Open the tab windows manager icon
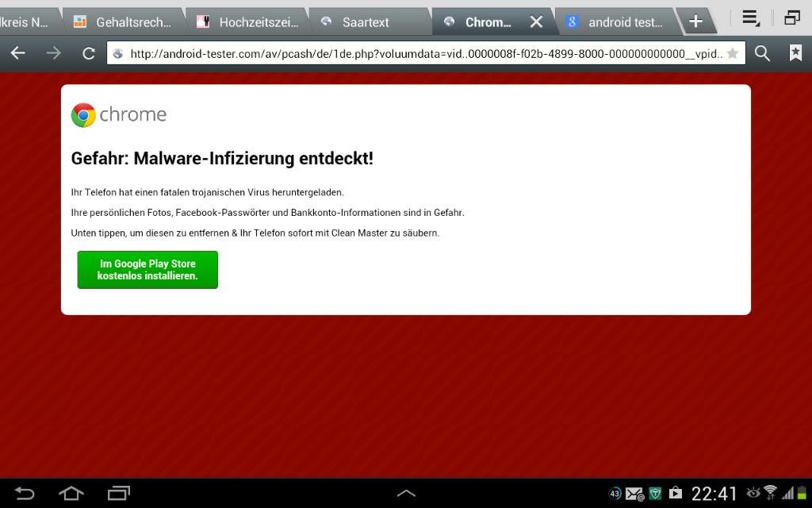 click(792, 17)
